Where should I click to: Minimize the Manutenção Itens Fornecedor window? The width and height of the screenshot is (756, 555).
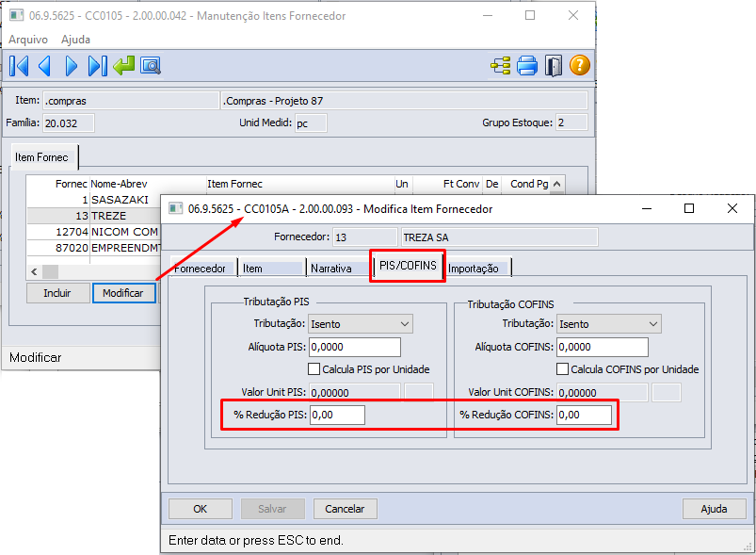coord(488,15)
